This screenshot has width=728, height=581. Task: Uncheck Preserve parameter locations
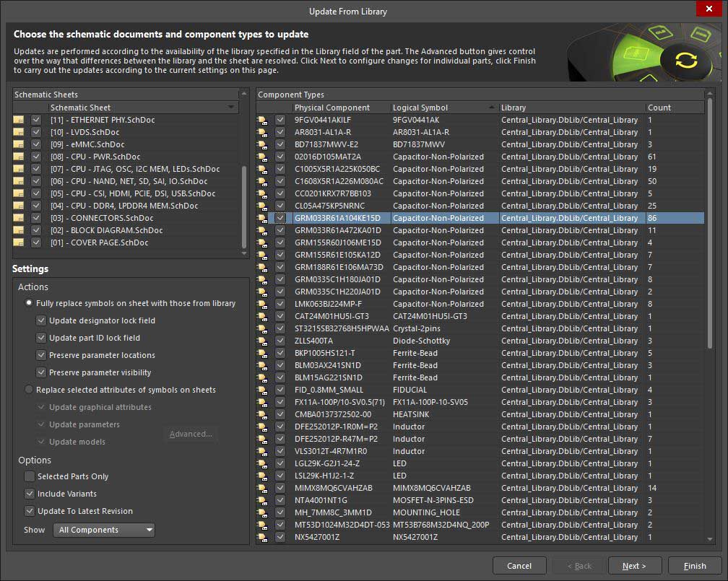click(41, 355)
